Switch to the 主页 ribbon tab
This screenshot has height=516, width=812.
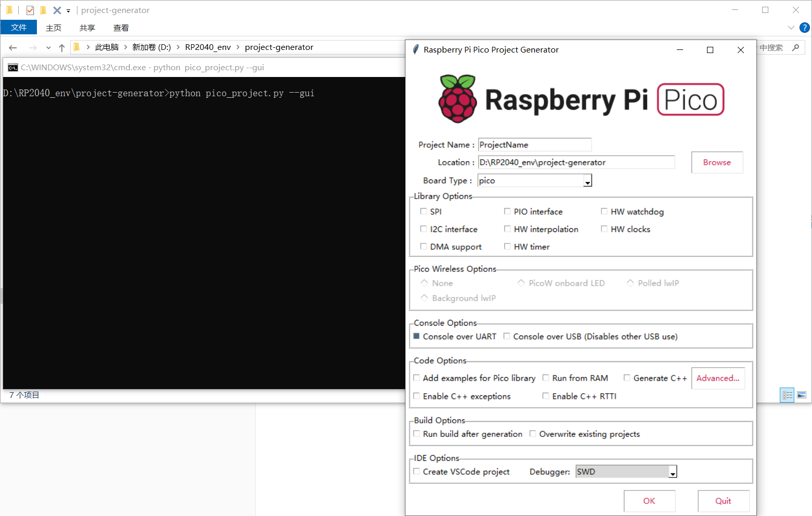pos(54,28)
